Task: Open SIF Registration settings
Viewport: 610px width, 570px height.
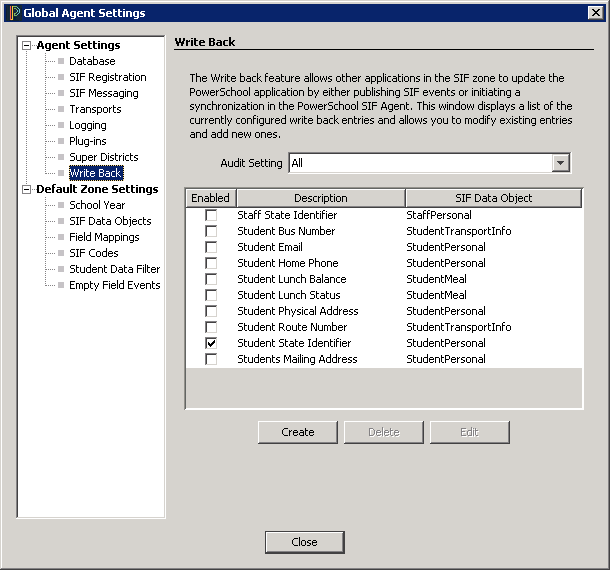Action: click(107, 77)
